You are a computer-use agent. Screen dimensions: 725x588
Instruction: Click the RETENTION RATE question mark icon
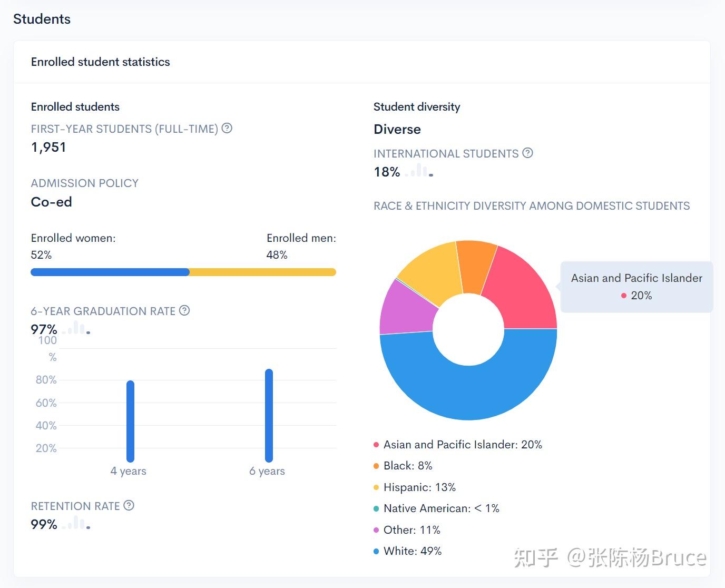[129, 505]
